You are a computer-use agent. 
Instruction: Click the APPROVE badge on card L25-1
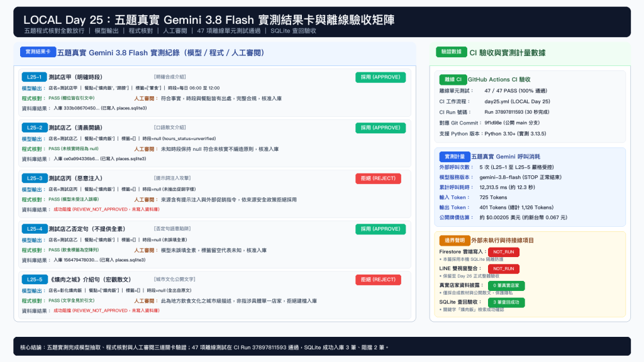coord(380,77)
